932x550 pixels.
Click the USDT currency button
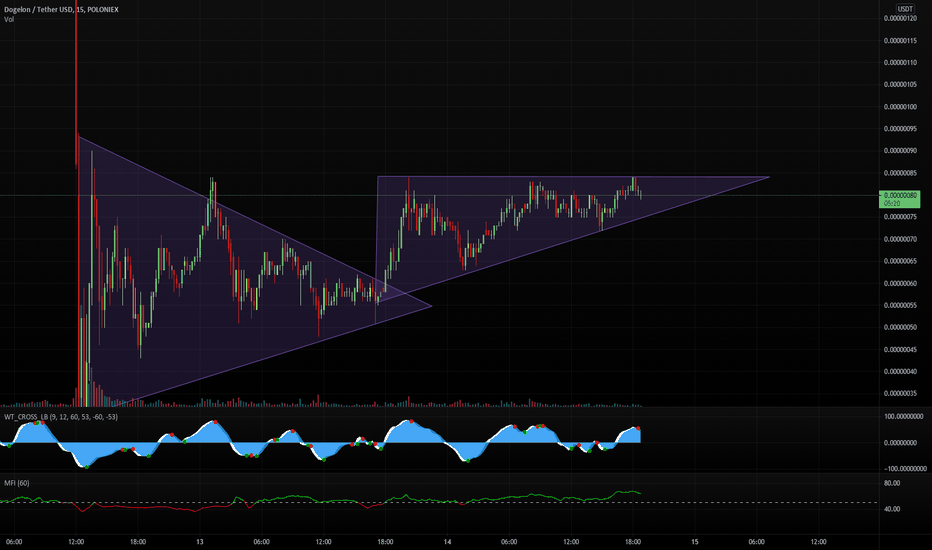tap(905, 8)
